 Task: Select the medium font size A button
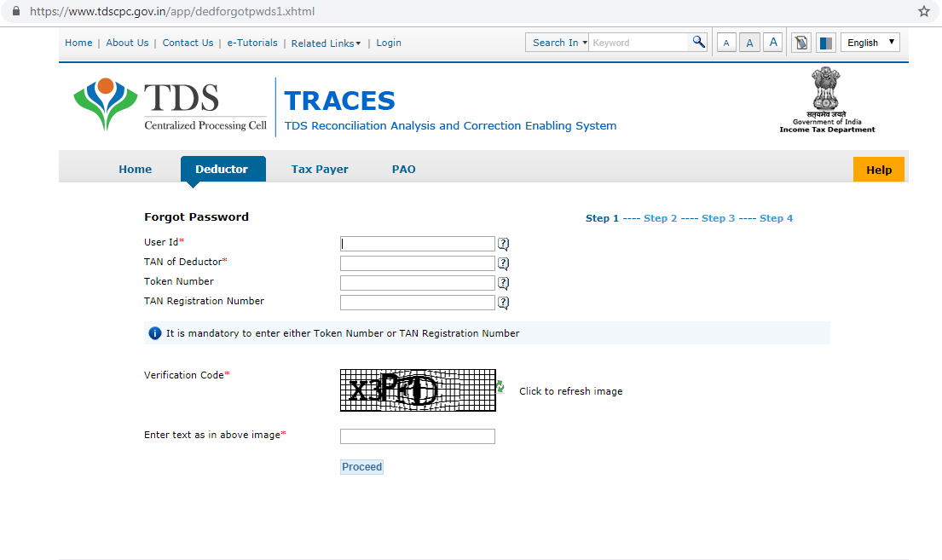pos(749,43)
